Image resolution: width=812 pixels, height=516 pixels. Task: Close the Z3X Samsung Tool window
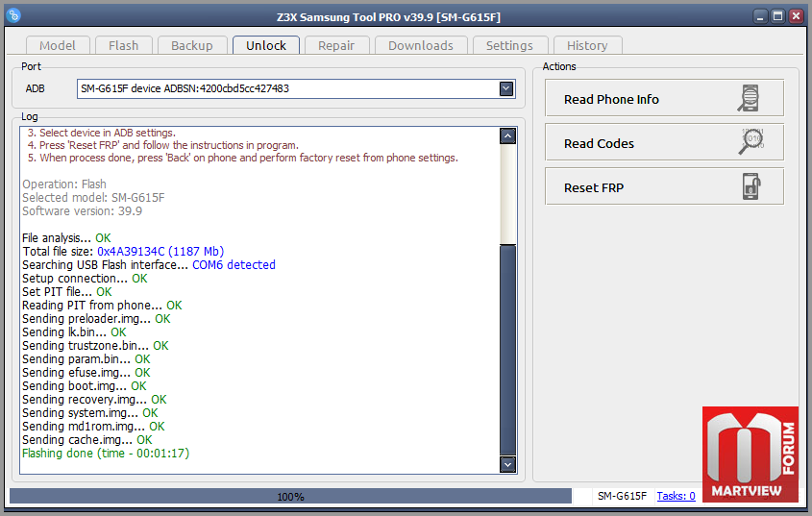click(796, 16)
